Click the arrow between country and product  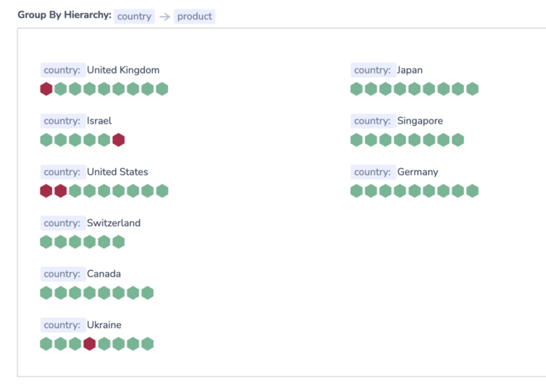pos(165,17)
